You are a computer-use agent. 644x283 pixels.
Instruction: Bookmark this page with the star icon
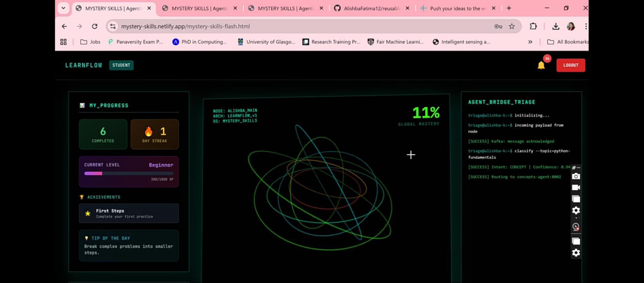[512, 26]
